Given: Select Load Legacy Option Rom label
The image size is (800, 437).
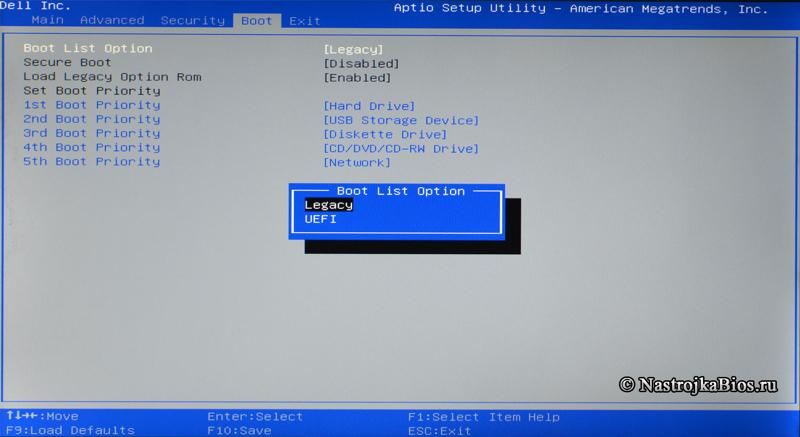Looking at the screenshot, I should (x=112, y=76).
